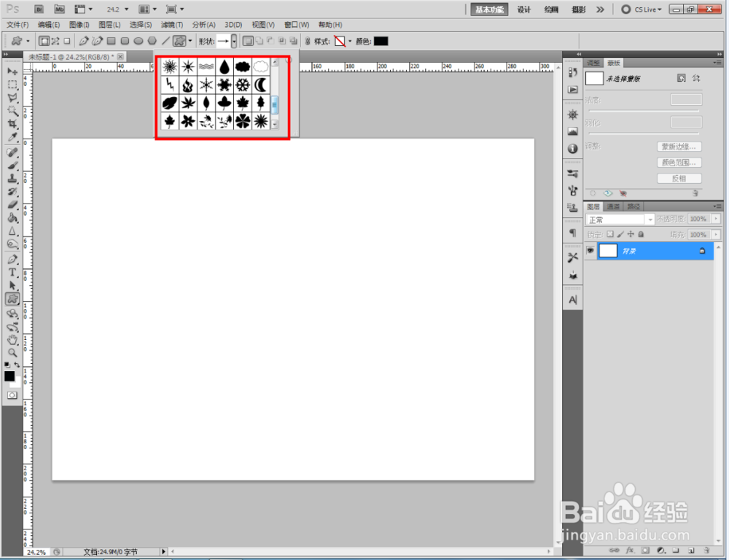Switch to the 路径 tab

click(634, 206)
